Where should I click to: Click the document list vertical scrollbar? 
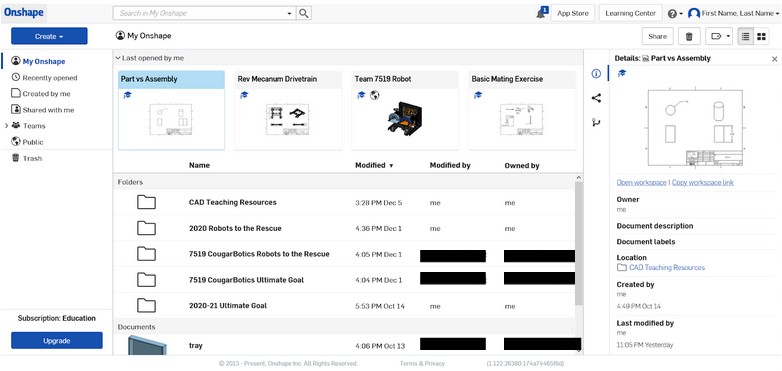pyautogui.click(x=579, y=243)
